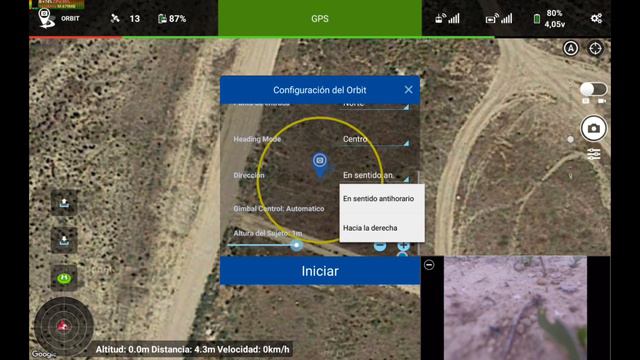This screenshot has width=640, height=360.
Task: Increase subject height with plus button
Action: click(x=403, y=246)
